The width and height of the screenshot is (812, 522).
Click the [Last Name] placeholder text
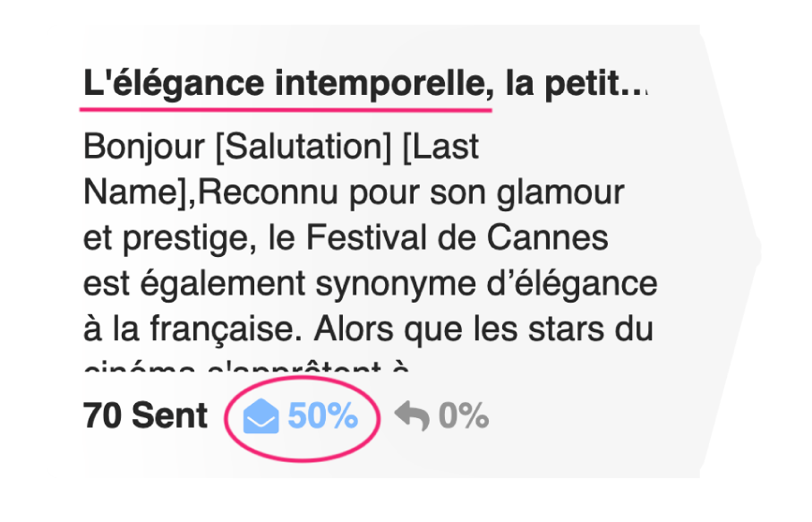coord(441,147)
